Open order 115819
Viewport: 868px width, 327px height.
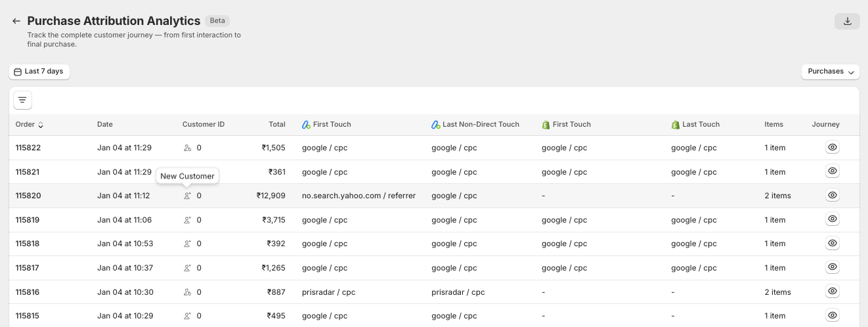[28, 220]
